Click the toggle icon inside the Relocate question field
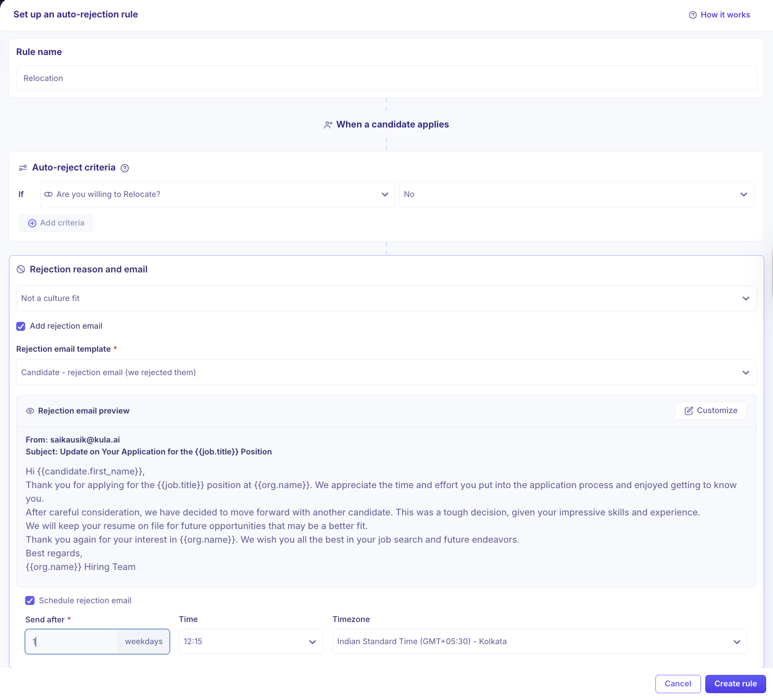 (48, 194)
